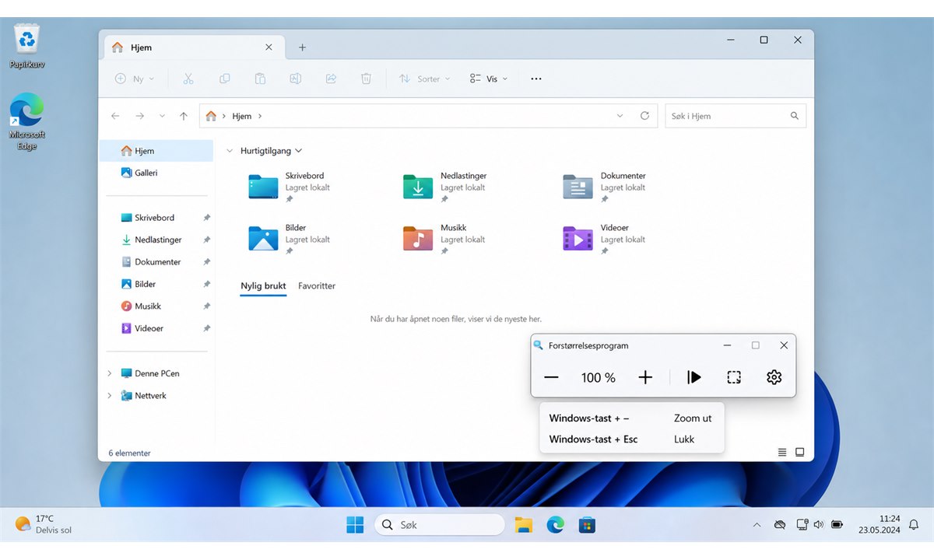Open Skrivebord in the sidebar
This screenshot has height=560, width=934.
coord(156,218)
